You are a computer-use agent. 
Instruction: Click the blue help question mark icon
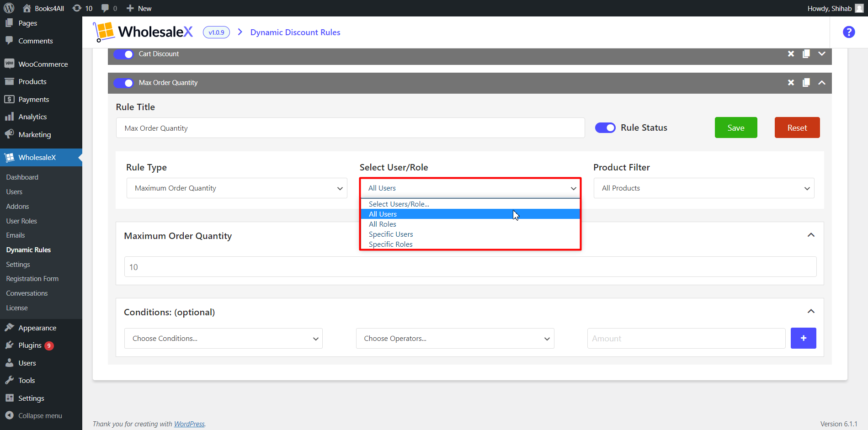(849, 32)
